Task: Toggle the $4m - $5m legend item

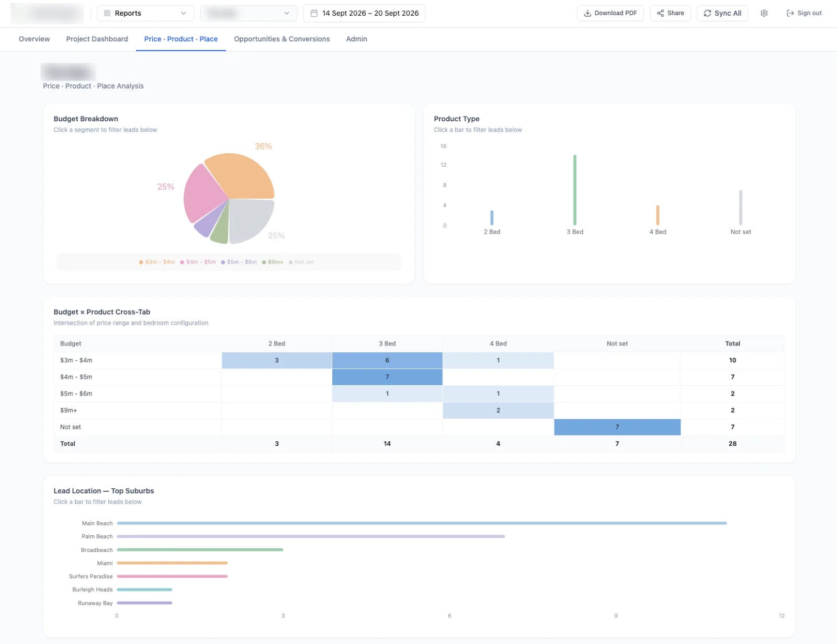Action: [198, 262]
